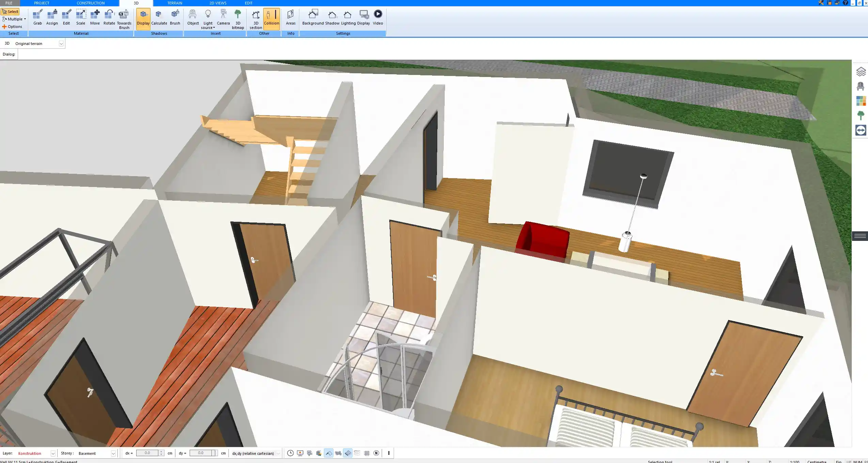The image size is (868, 463).
Task: Select the Rotate material tool
Action: (109, 18)
